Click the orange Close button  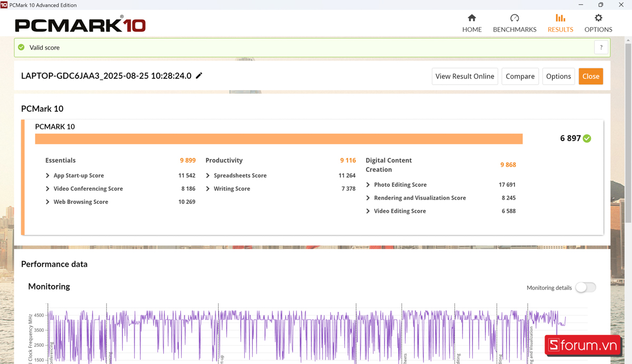point(591,76)
